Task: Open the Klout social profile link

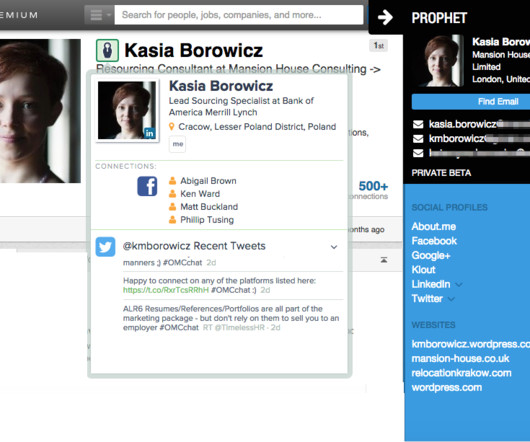Action: pyautogui.click(x=424, y=270)
